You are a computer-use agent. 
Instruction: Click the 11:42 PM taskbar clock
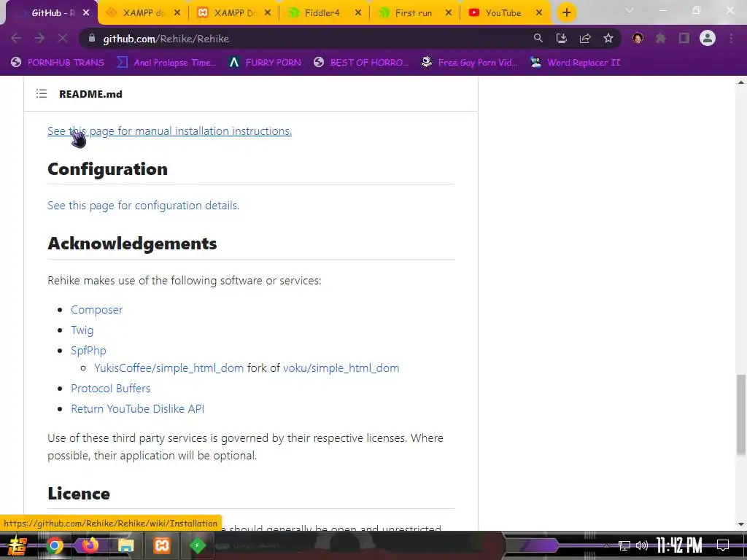coord(679,545)
